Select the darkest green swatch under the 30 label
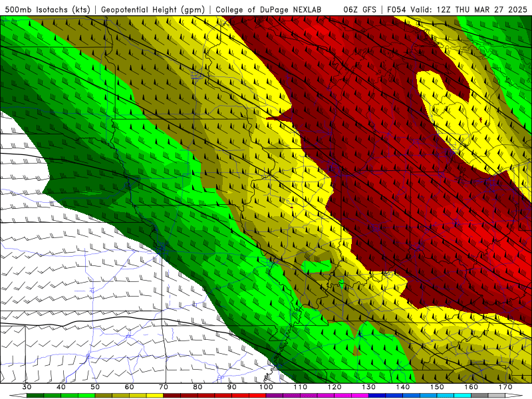 pyautogui.click(x=35, y=396)
